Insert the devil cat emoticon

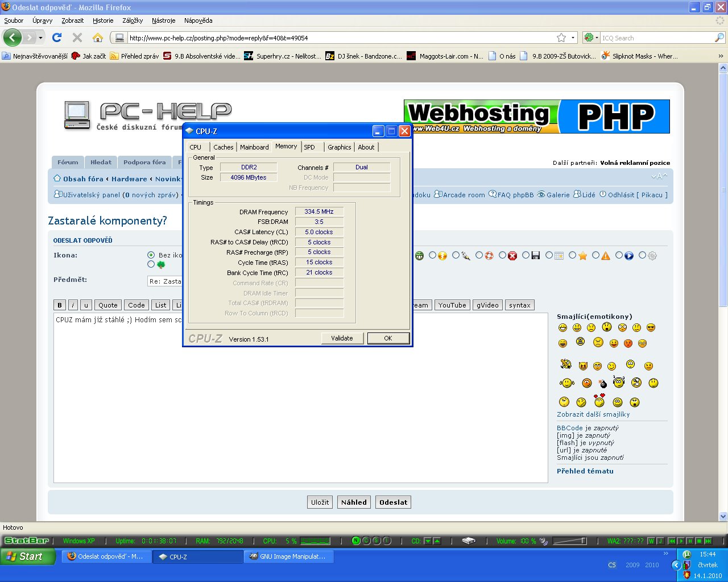[583, 366]
